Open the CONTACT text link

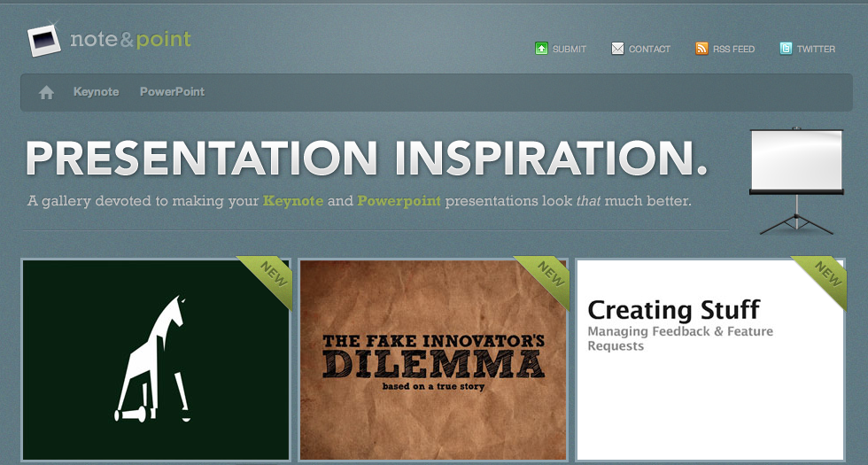[x=649, y=50]
